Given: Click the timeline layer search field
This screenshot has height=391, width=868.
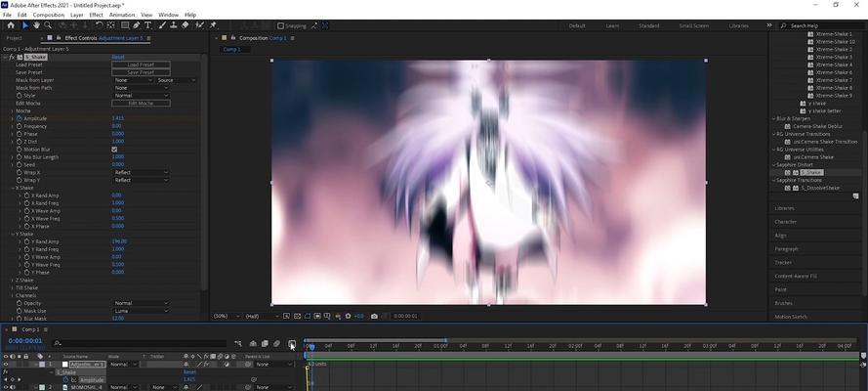Looking at the screenshot, I should [140, 343].
